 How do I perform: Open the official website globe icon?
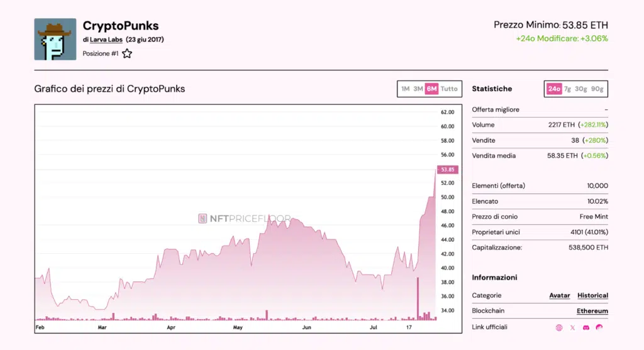click(x=559, y=327)
